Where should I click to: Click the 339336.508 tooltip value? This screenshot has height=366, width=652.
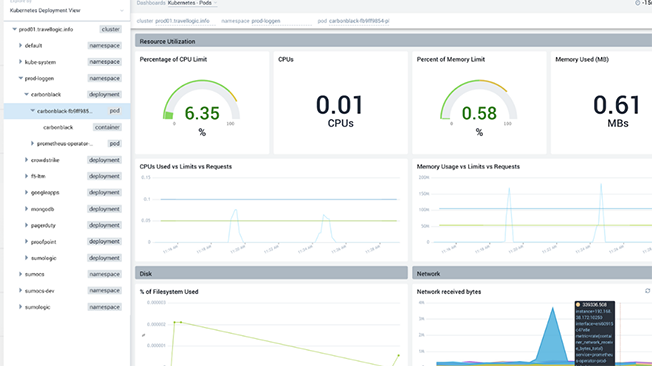[x=594, y=305]
